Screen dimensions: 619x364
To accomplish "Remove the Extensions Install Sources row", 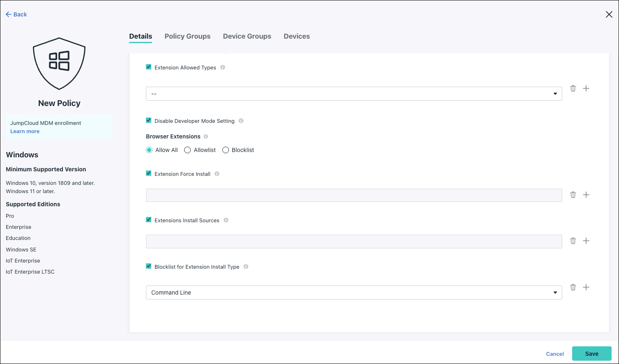I will pos(573,241).
